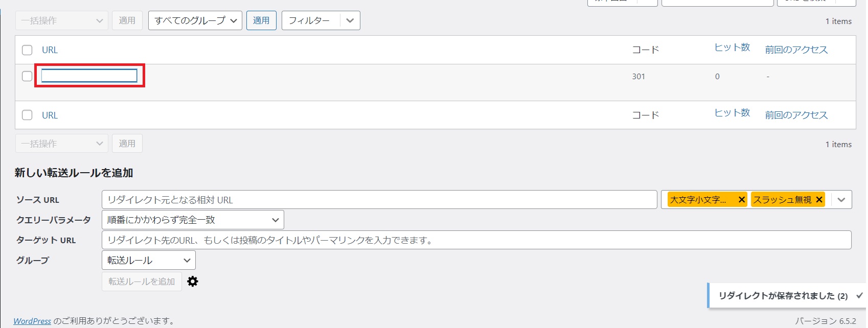Click 適用 beside the upper 一括操作
This screenshot has height=328, width=868.
tap(127, 20)
